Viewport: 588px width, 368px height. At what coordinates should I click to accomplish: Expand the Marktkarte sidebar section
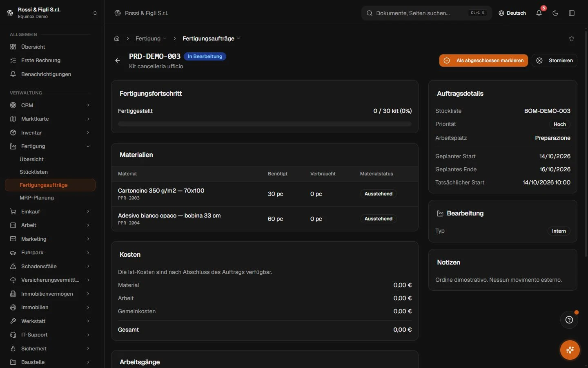[50, 119]
